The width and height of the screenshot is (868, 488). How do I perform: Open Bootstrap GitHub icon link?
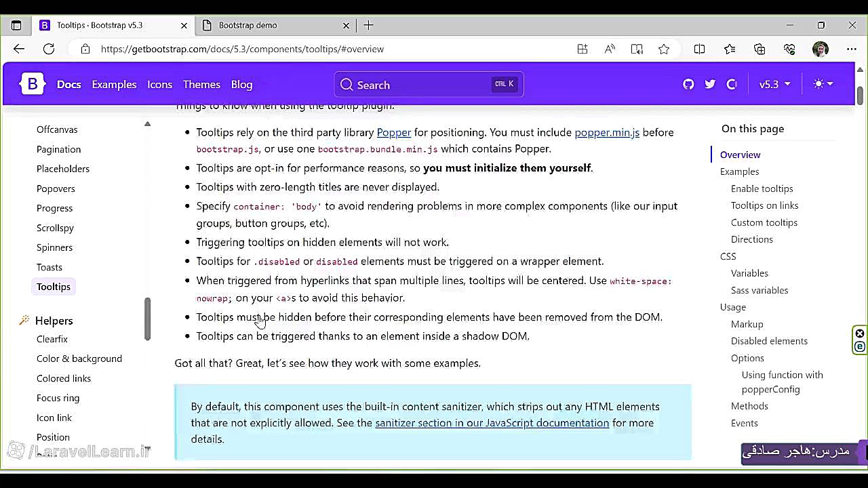tap(688, 84)
